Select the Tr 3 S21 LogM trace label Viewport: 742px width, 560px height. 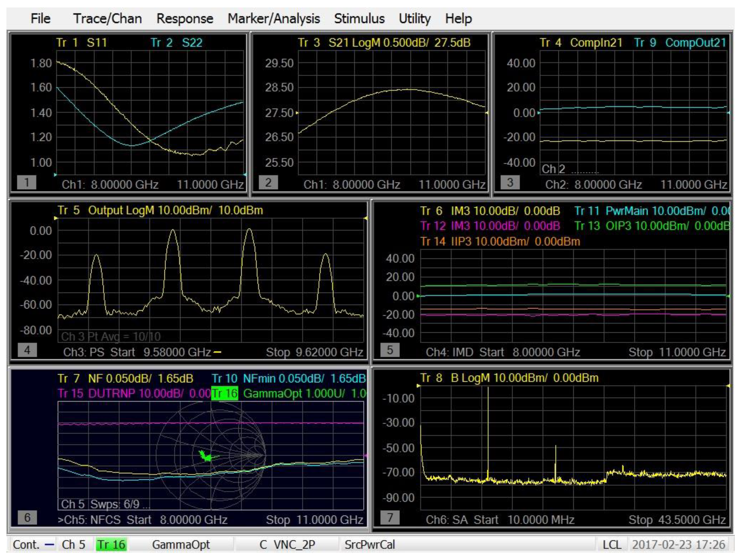tap(384, 43)
